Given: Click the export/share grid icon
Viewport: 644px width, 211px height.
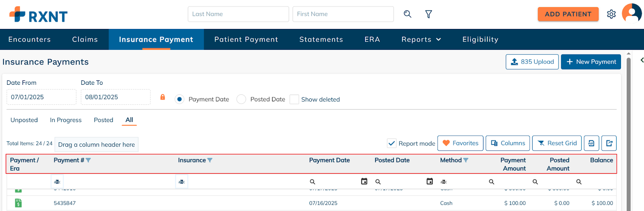Looking at the screenshot, I should (609, 143).
